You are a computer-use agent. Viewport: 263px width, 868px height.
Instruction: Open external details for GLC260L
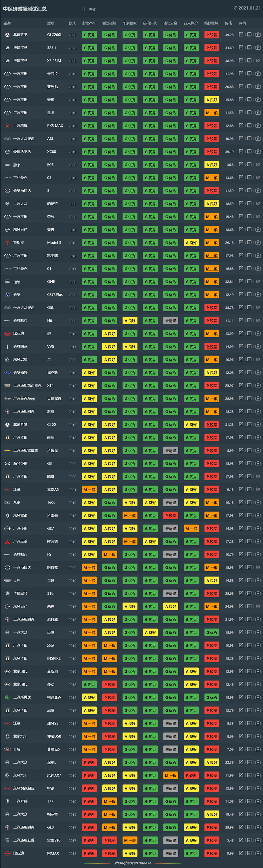click(x=241, y=34)
